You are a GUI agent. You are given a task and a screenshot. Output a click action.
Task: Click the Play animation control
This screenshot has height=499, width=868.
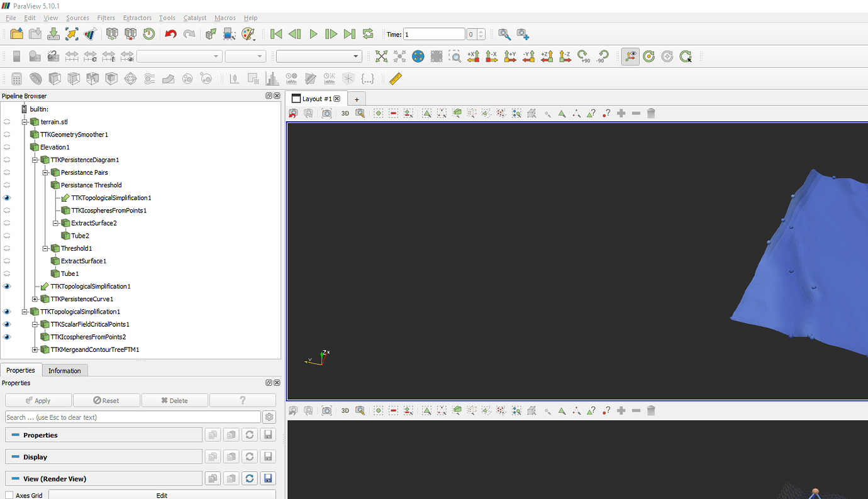pos(313,34)
